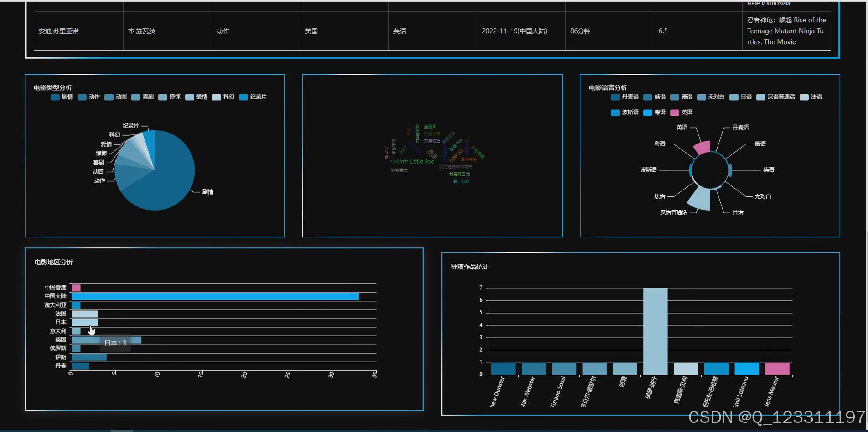Click the 德国 bar in region chart
This screenshot has width=868, height=432.
(x=107, y=340)
